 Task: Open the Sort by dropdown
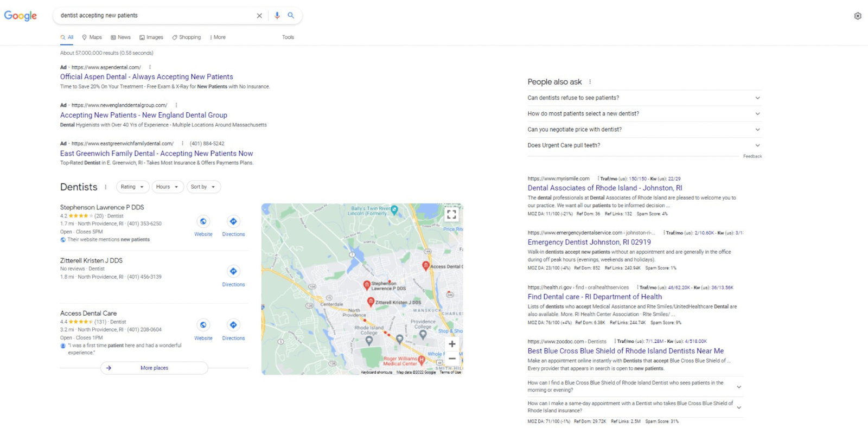pyautogui.click(x=203, y=187)
